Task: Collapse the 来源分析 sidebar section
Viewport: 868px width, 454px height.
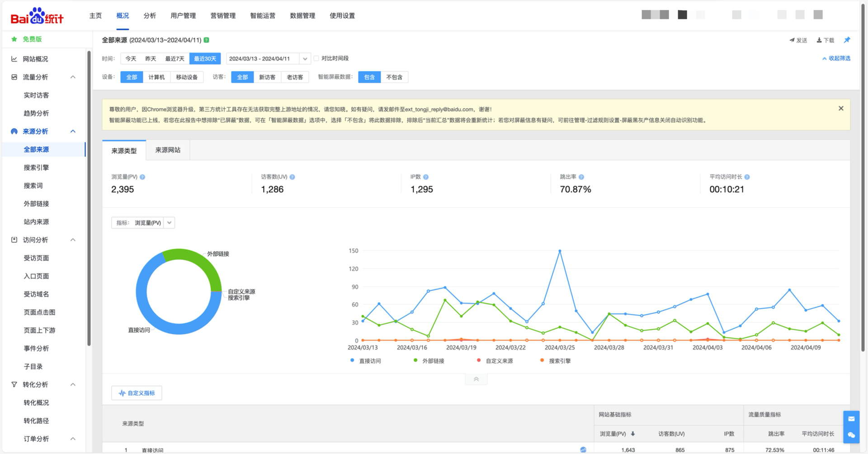Action: (73, 131)
